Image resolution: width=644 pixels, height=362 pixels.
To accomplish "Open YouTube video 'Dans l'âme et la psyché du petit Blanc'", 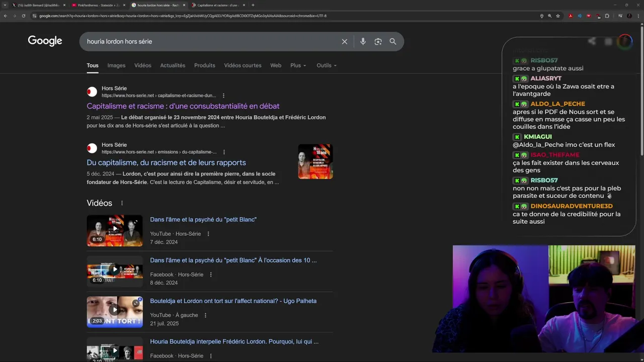I will (203, 220).
